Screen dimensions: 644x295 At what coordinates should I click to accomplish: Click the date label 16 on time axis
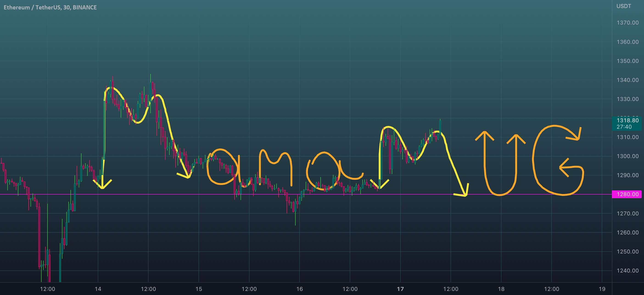click(300, 289)
